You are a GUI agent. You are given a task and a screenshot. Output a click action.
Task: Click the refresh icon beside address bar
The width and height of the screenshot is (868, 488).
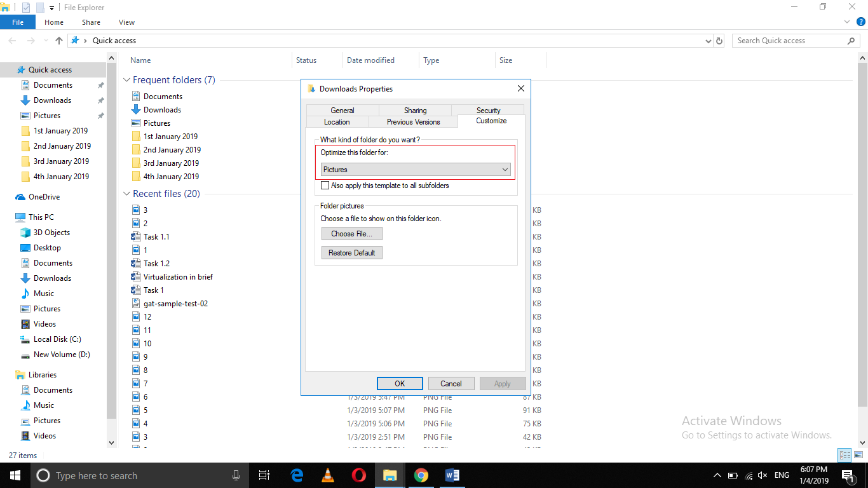[x=719, y=41]
